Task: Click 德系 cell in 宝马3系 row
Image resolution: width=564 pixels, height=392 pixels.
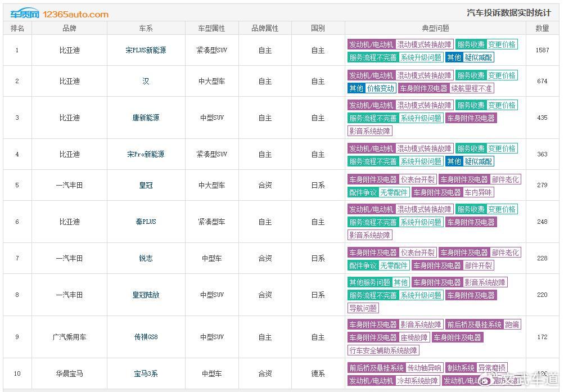Action: pos(318,373)
